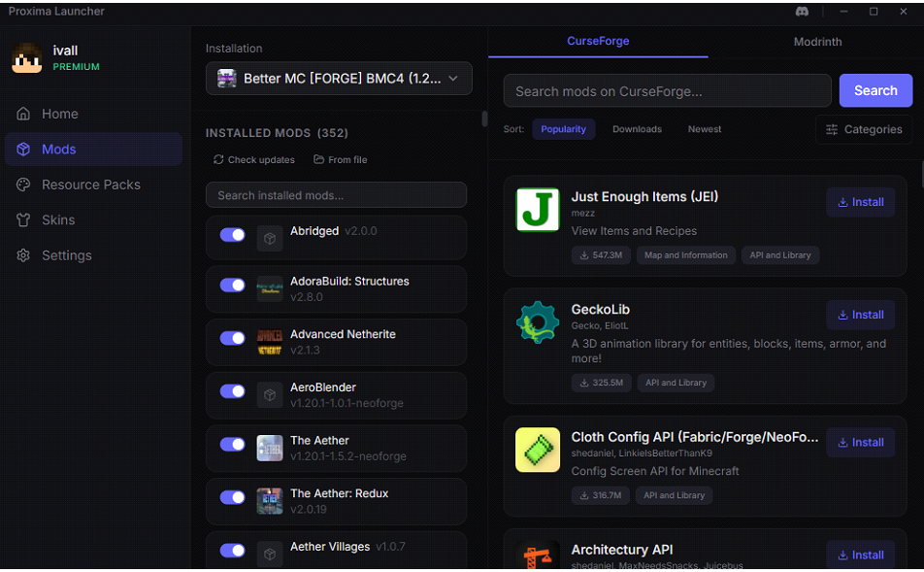Click the Advanced Netherite mod icon
The image size is (924, 572).
pyautogui.click(x=269, y=342)
